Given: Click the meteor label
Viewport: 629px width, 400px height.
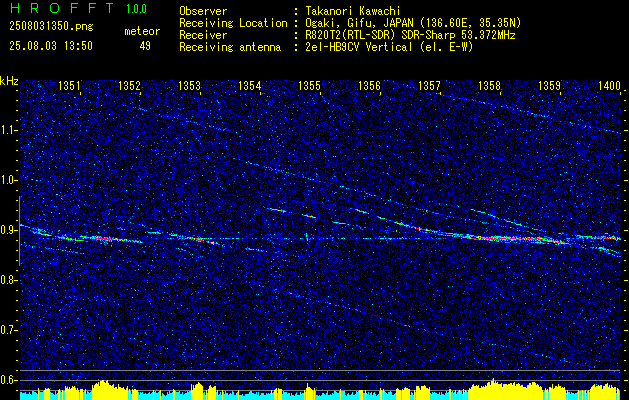Looking at the screenshot, I should 142,32.
